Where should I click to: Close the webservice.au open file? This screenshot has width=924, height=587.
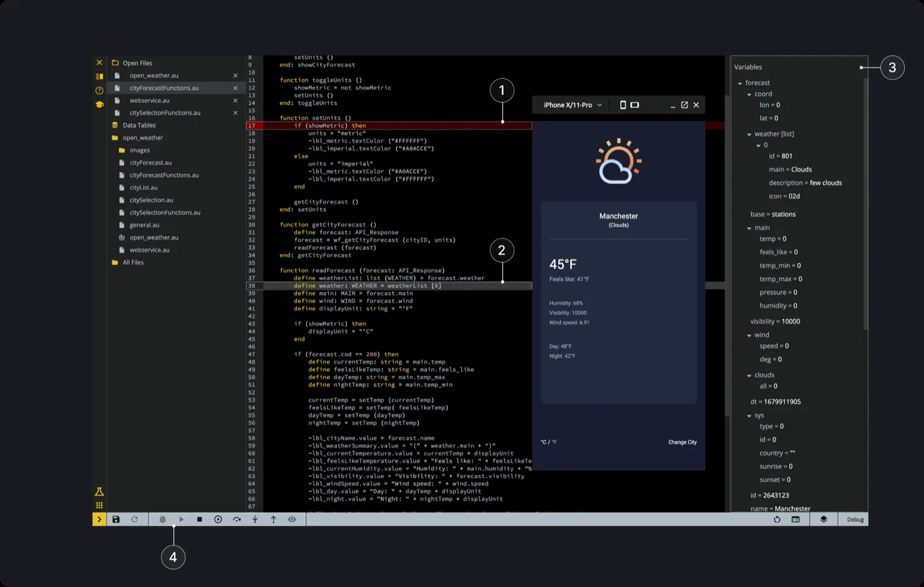pyautogui.click(x=235, y=100)
